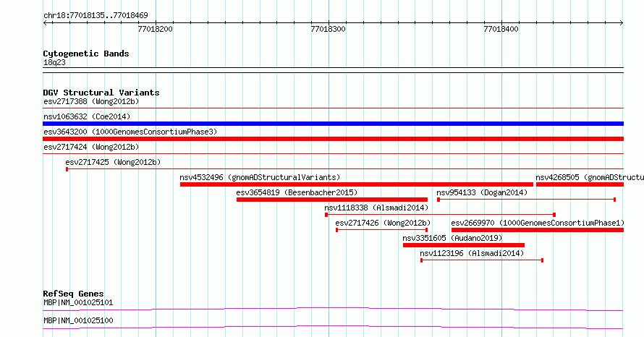Click esv2717425 (Wong2012b) variant label
The image size is (644, 337).
coord(113,162)
